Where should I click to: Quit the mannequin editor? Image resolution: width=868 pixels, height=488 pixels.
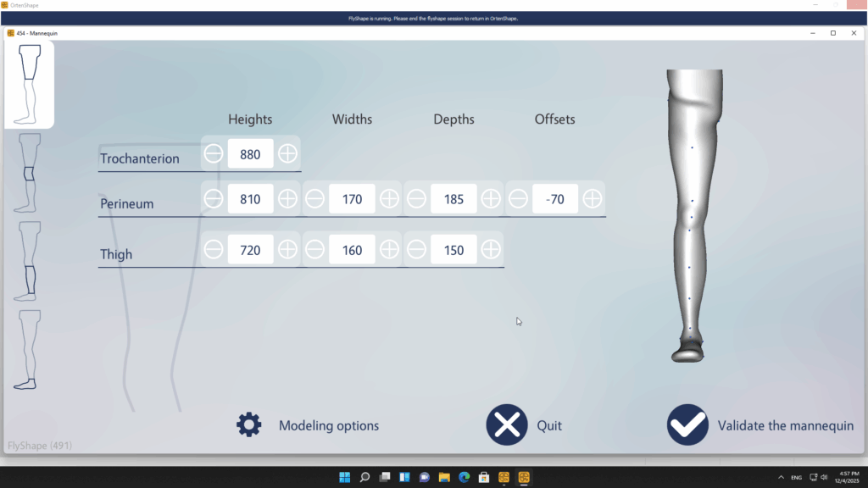[507, 425]
